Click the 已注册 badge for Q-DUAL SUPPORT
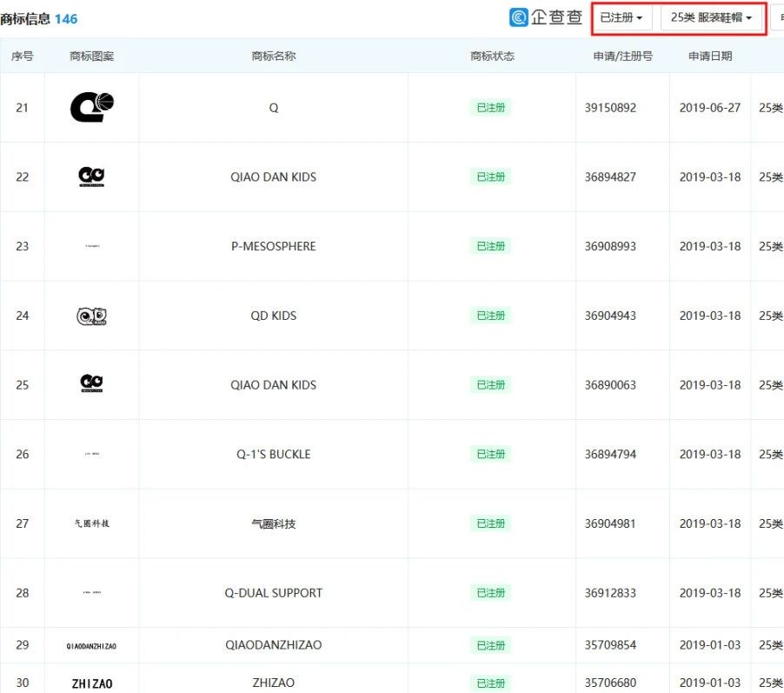This screenshot has width=784, height=693. [x=490, y=593]
